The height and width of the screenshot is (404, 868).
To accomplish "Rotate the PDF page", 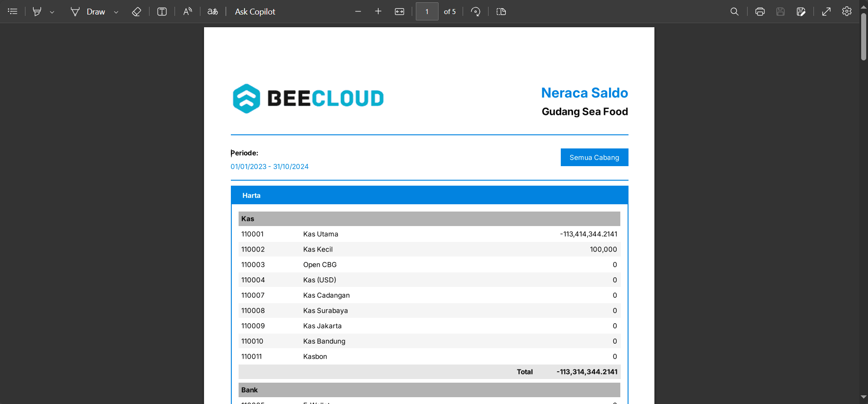I will point(476,11).
